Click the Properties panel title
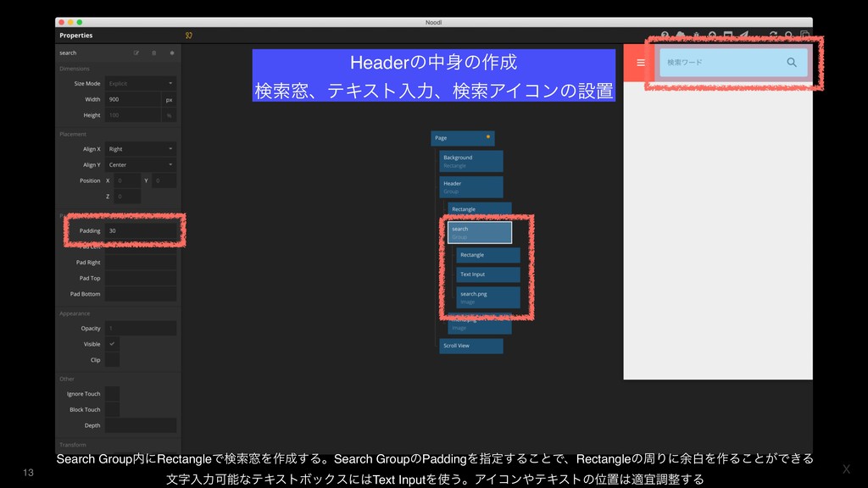 [x=75, y=36]
